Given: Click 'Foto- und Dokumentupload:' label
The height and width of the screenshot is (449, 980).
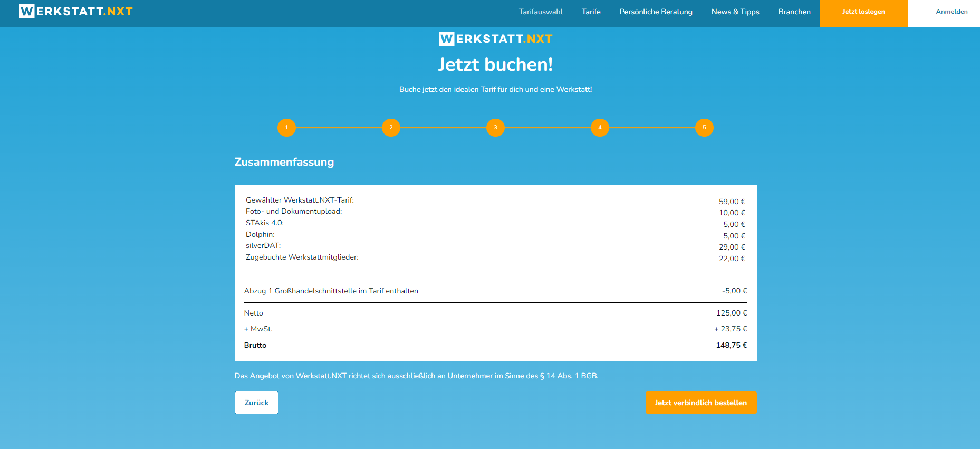Looking at the screenshot, I should [x=294, y=211].
